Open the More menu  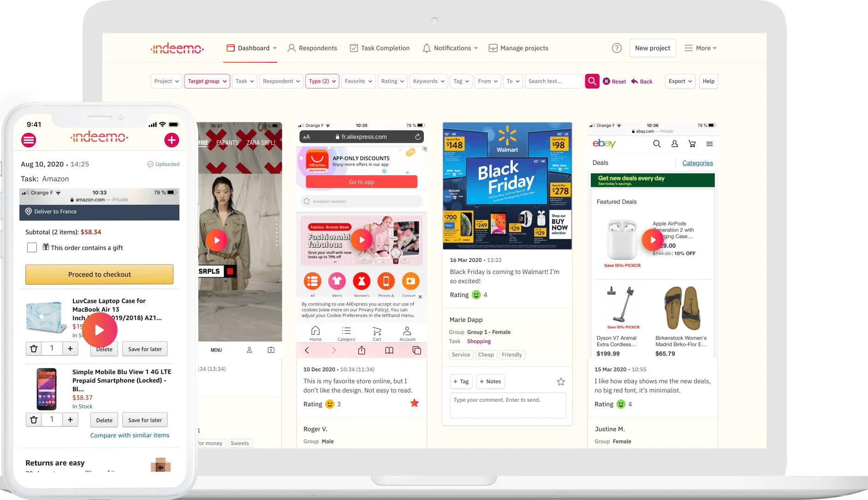click(701, 48)
